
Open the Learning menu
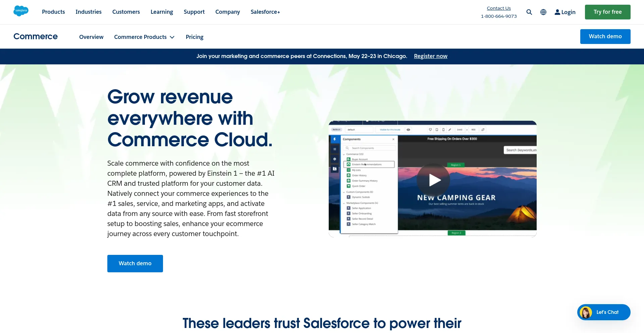(162, 12)
